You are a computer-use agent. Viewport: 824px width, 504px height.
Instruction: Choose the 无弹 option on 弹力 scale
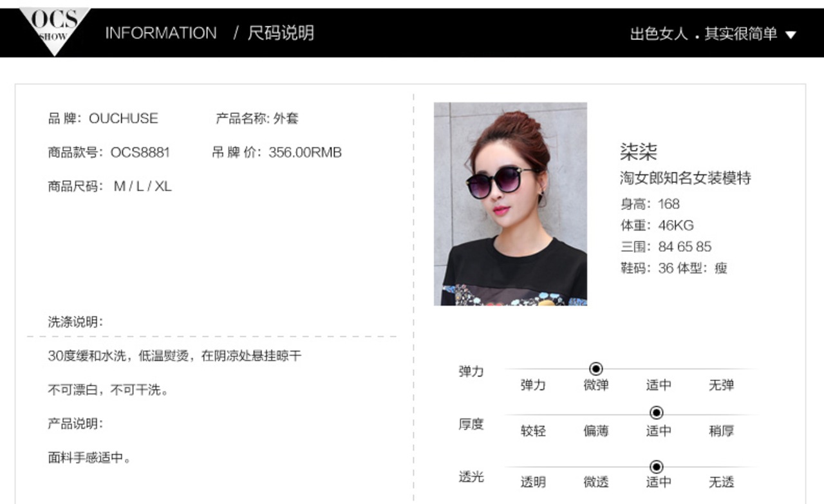[721, 385]
